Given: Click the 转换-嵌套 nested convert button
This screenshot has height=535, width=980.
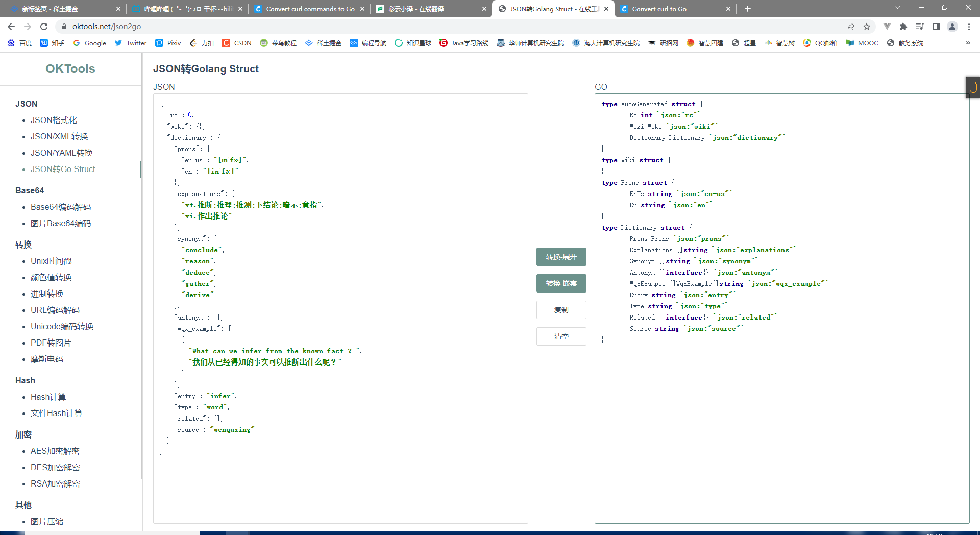Looking at the screenshot, I should click(561, 283).
